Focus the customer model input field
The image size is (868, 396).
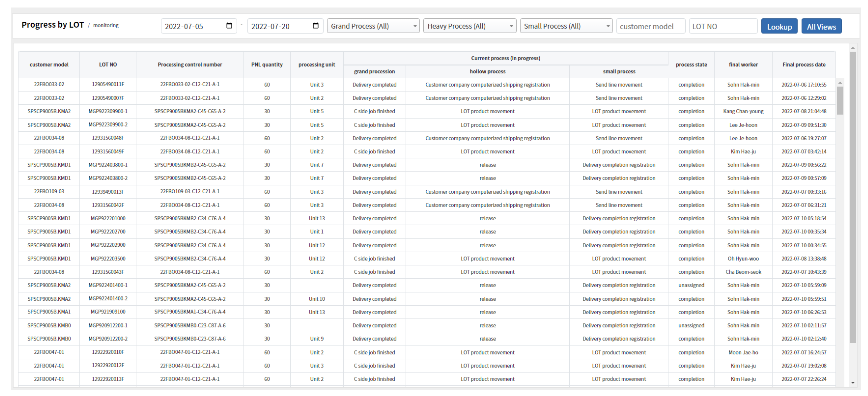pyautogui.click(x=650, y=26)
